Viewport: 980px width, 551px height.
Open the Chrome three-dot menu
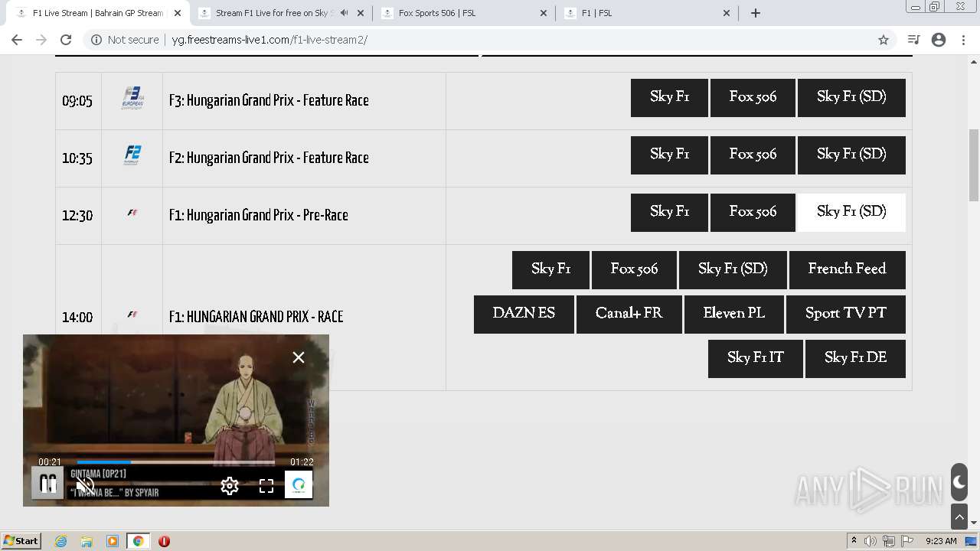pos(964,40)
